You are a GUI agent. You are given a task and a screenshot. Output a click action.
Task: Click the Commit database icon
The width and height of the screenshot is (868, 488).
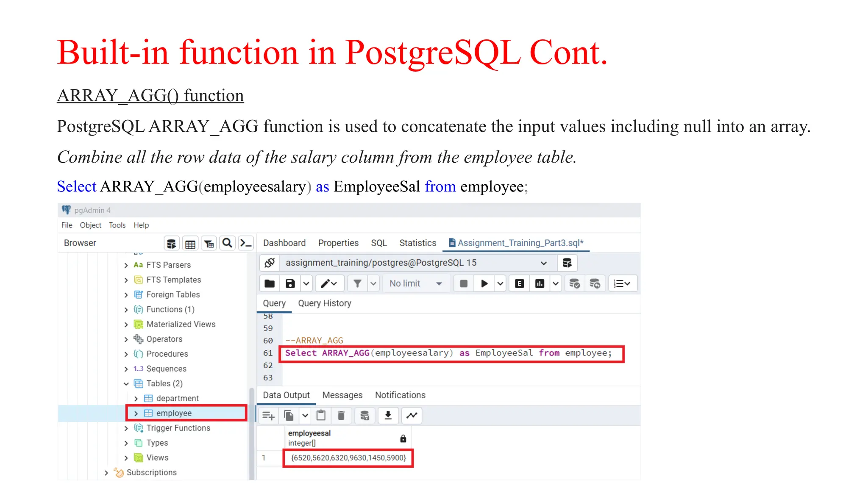(574, 284)
